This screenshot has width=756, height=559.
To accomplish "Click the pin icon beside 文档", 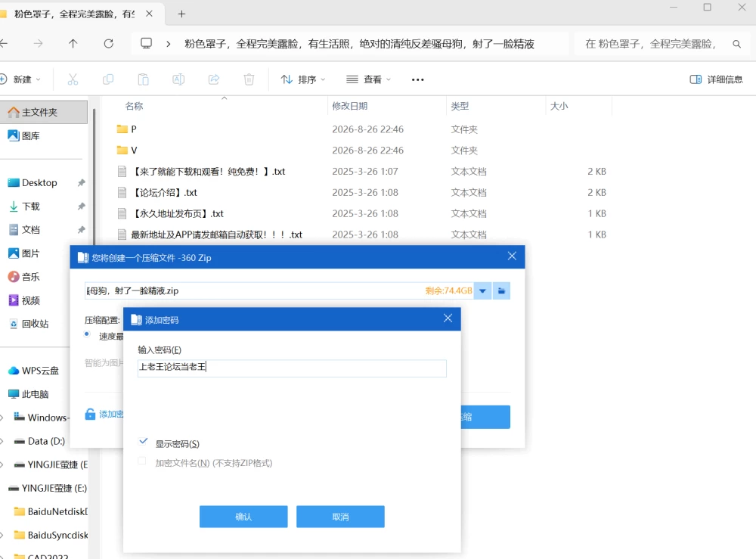I will [x=81, y=230].
